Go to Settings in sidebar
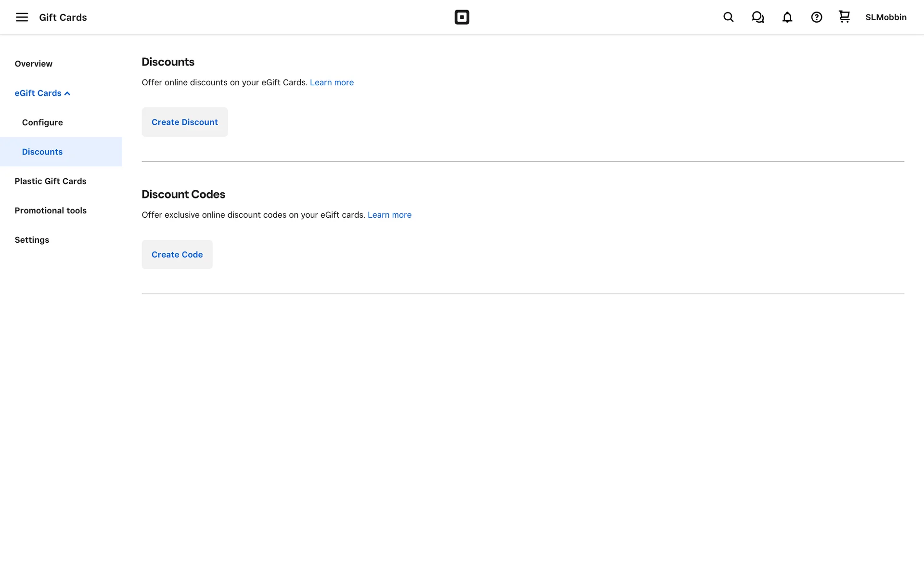 [x=32, y=240]
